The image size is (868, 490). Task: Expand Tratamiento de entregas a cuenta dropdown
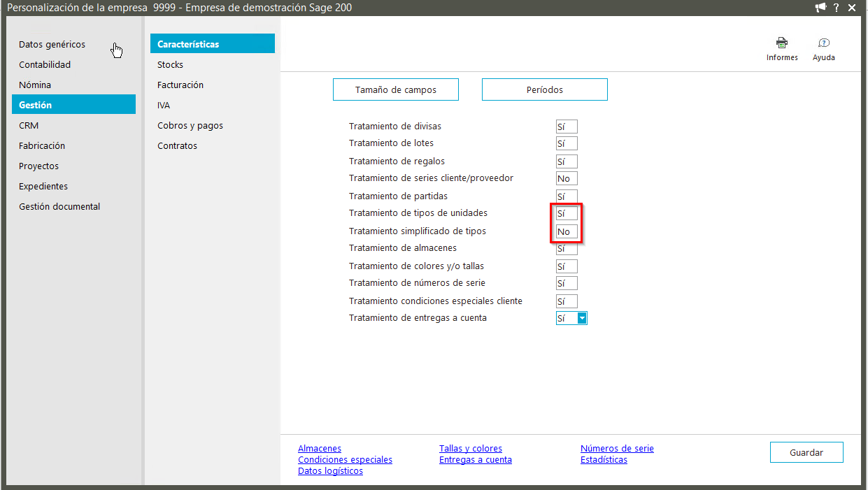click(x=582, y=318)
